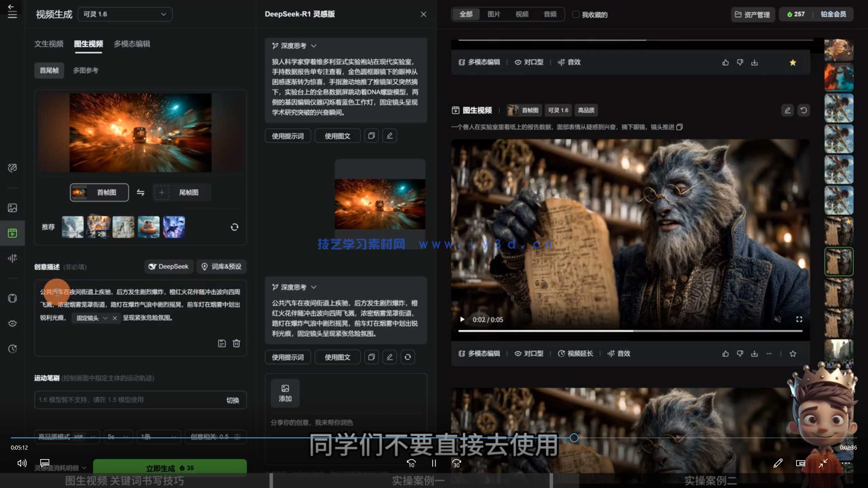Image resolution: width=868 pixels, height=488 pixels.
Task: Give the werewolf video a thumbs up
Action: pos(726,354)
